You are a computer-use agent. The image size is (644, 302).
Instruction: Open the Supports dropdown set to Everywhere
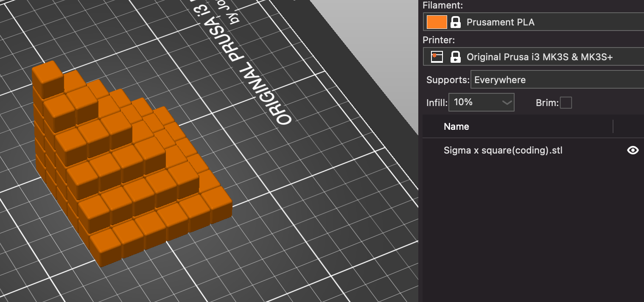click(557, 80)
